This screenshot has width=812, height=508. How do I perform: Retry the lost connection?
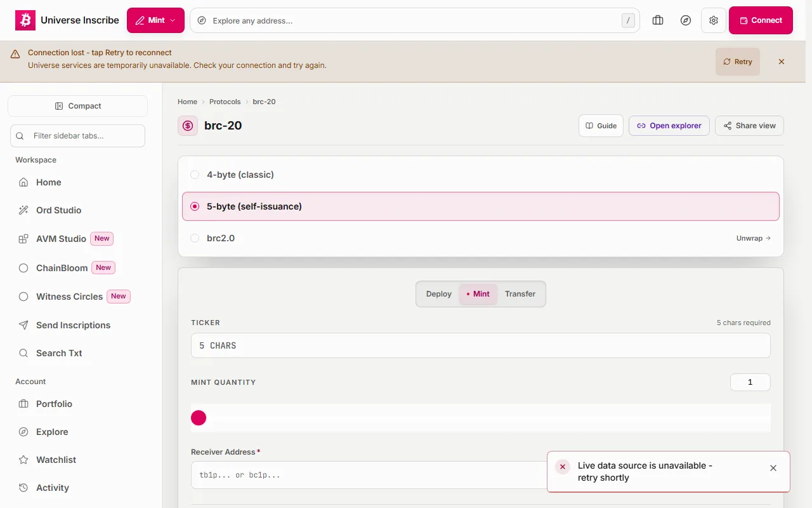pos(737,62)
